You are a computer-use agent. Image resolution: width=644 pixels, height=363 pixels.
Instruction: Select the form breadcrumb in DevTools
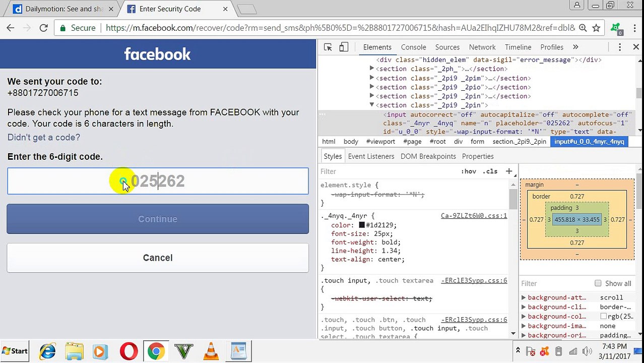pyautogui.click(x=477, y=142)
